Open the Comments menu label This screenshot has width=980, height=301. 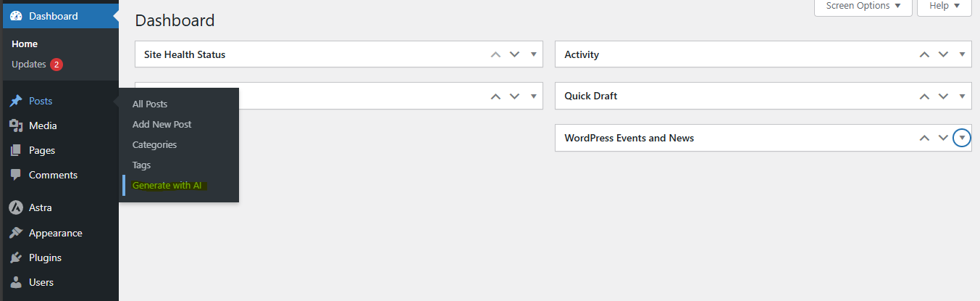[x=53, y=176]
